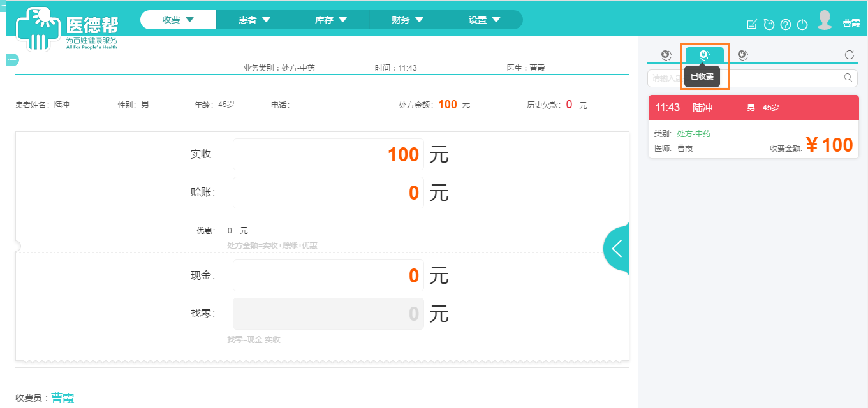Open the 患者 dropdown menu
The height and width of the screenshot is (408, 868).
254,20
